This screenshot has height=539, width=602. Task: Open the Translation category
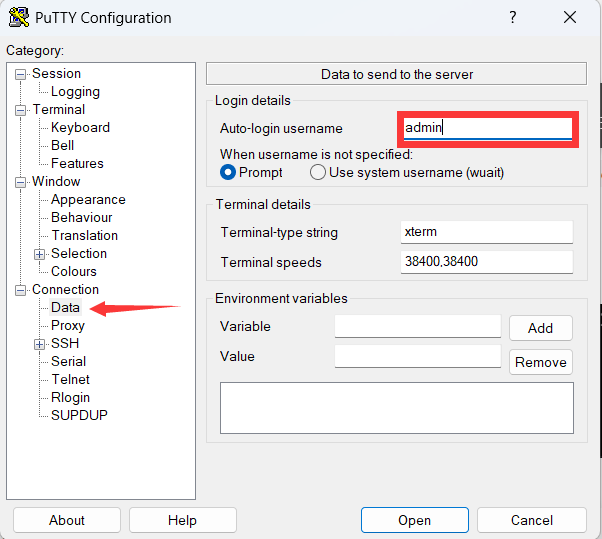click(x=84, y=235)
